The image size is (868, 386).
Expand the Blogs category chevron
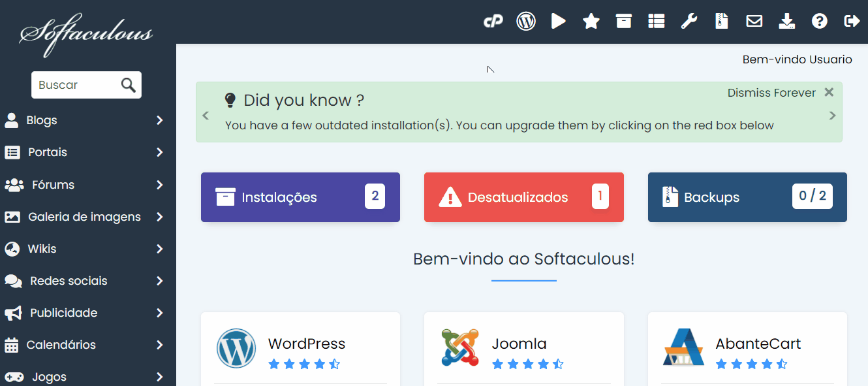pos(160,120)
